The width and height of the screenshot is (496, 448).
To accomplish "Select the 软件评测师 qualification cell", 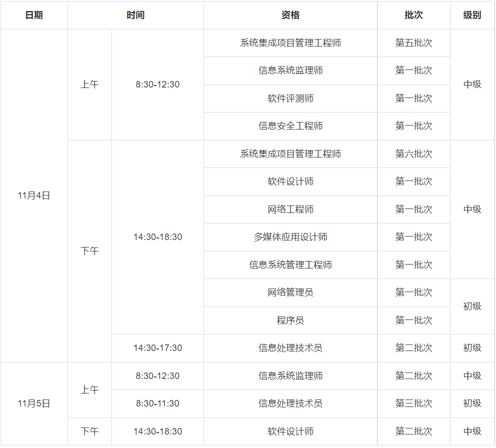I will click(290, 98).
